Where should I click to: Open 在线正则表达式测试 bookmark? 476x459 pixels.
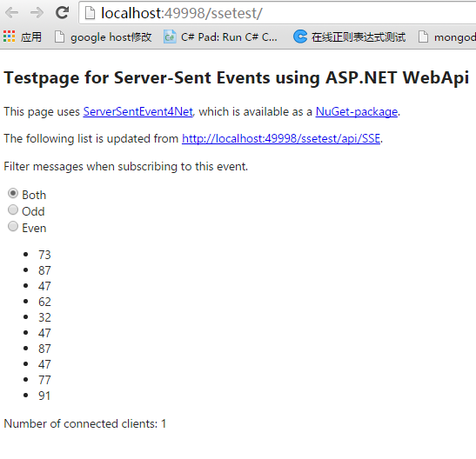[349, 37]
